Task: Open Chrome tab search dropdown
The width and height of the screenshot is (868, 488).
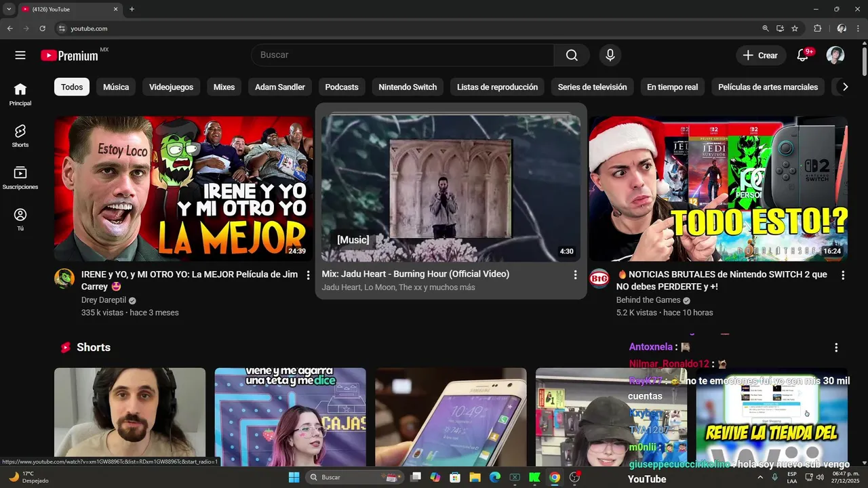Action: pyautogui.click(x=9, y=9)
